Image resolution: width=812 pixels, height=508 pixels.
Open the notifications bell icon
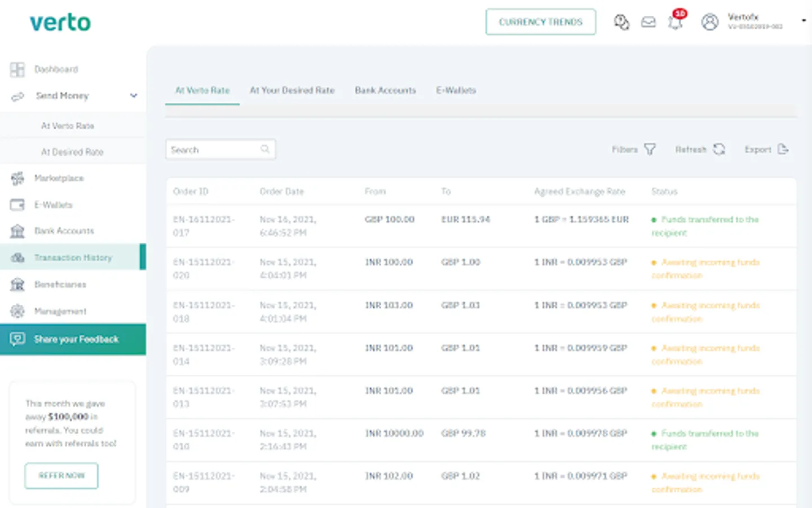(676, 21)
